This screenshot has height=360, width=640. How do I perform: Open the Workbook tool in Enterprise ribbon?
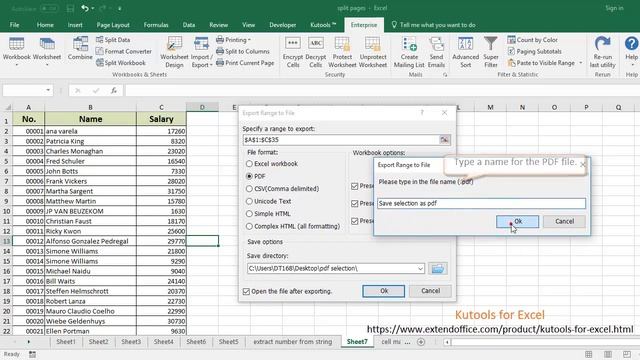16,51
